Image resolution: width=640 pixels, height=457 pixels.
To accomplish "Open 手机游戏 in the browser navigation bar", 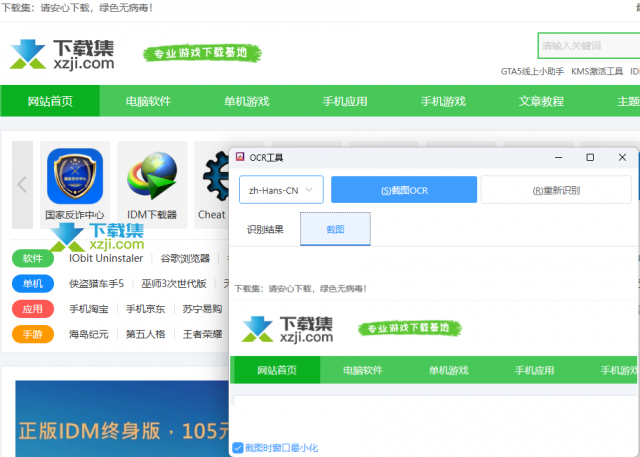I will pos(443,101).
